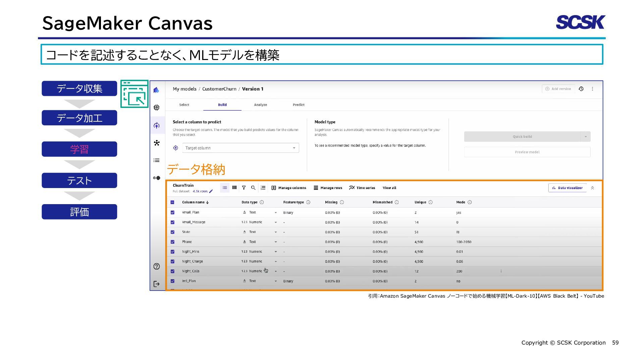Edit the dataset row sample pencil icon

click(x=211, y=191)
